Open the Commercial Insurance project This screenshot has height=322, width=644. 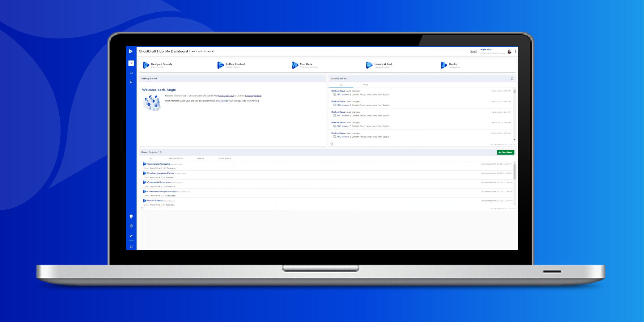click(159, 182)
